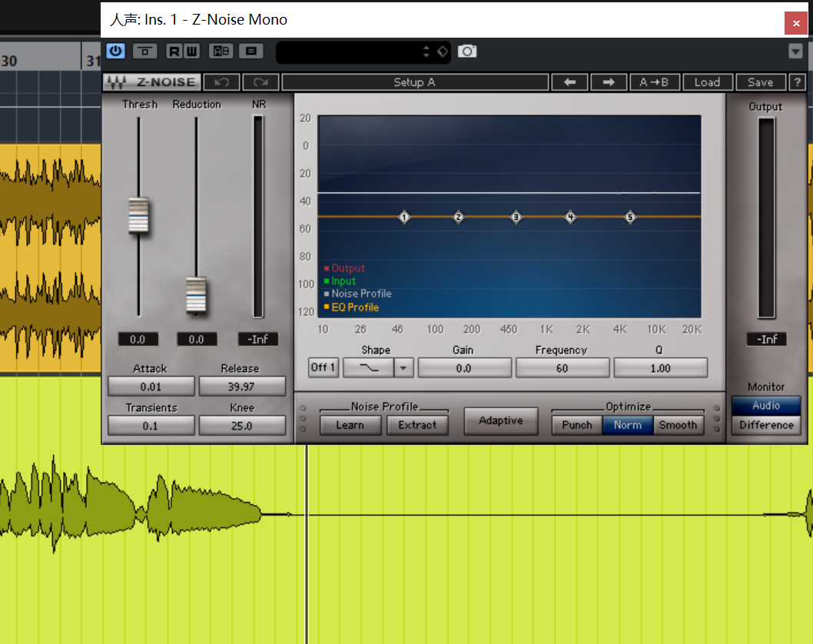Click the Extract noise profile button

417,425
